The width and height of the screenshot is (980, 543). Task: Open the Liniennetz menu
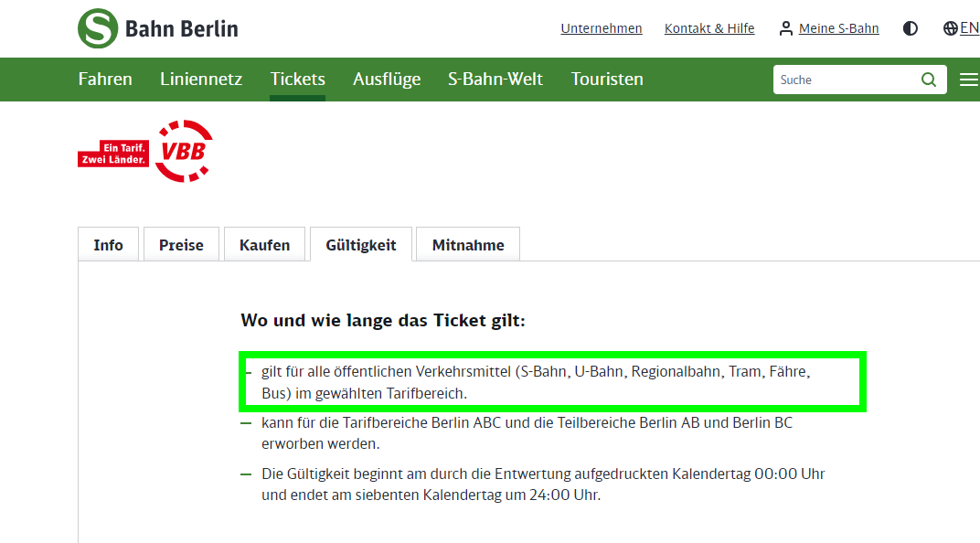tap(201, 80)
